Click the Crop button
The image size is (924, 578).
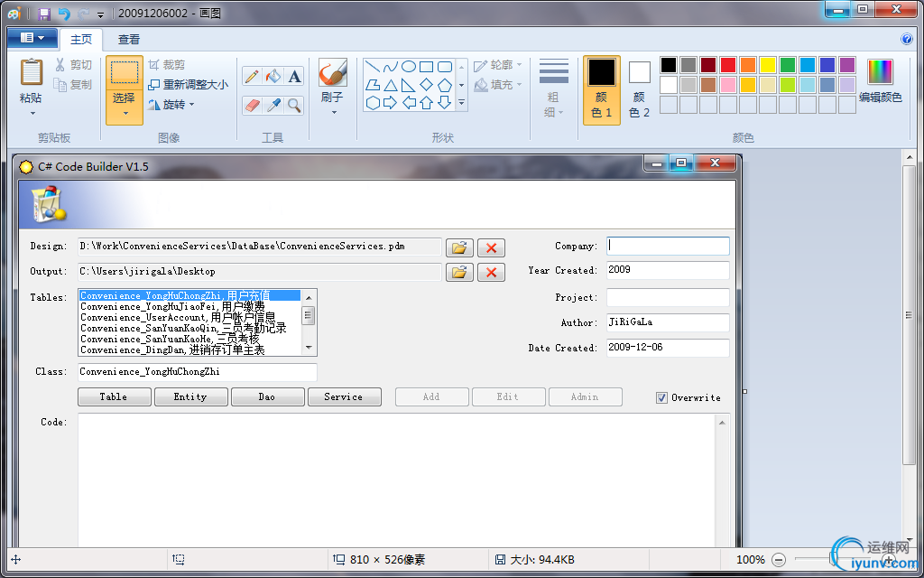tap(166, 65)
